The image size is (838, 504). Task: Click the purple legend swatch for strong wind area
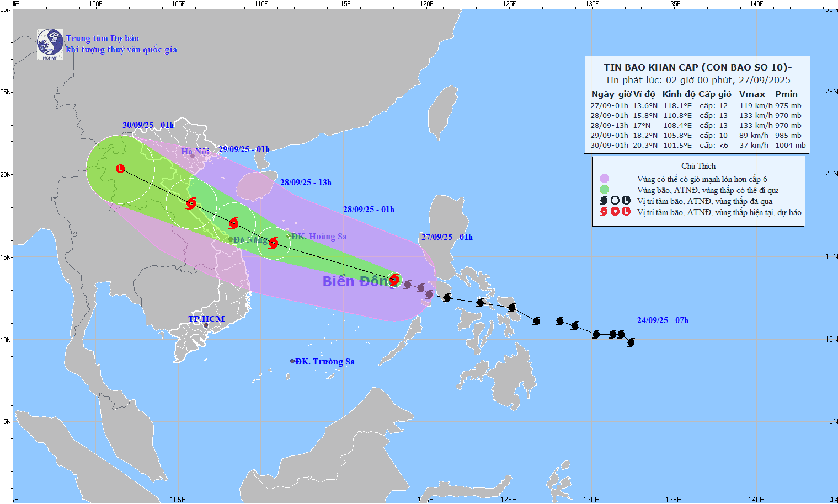(604, 179)
